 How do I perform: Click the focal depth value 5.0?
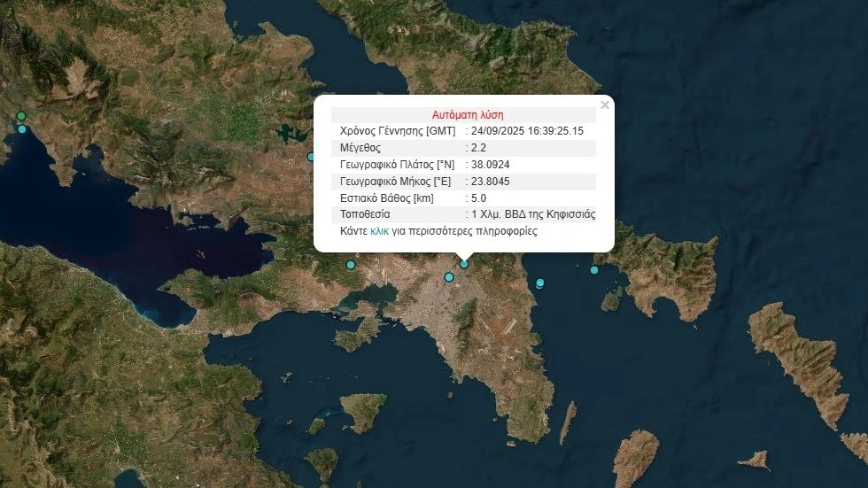pyautogui.click(x=478, y=198)
